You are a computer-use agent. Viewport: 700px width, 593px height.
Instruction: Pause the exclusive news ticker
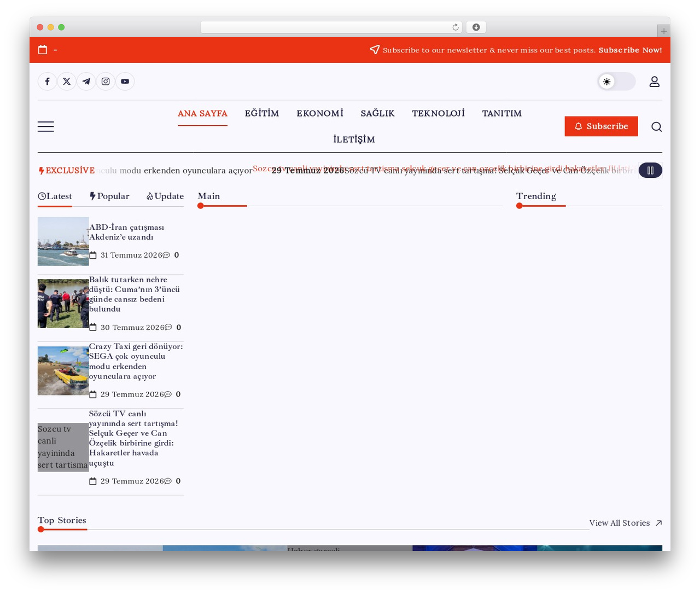tap(650, 171)
